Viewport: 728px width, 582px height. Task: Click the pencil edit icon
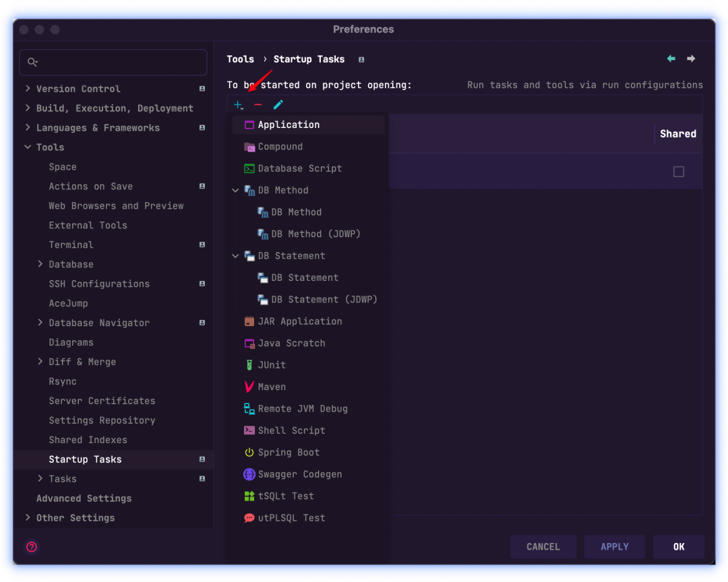pos(278,105)
